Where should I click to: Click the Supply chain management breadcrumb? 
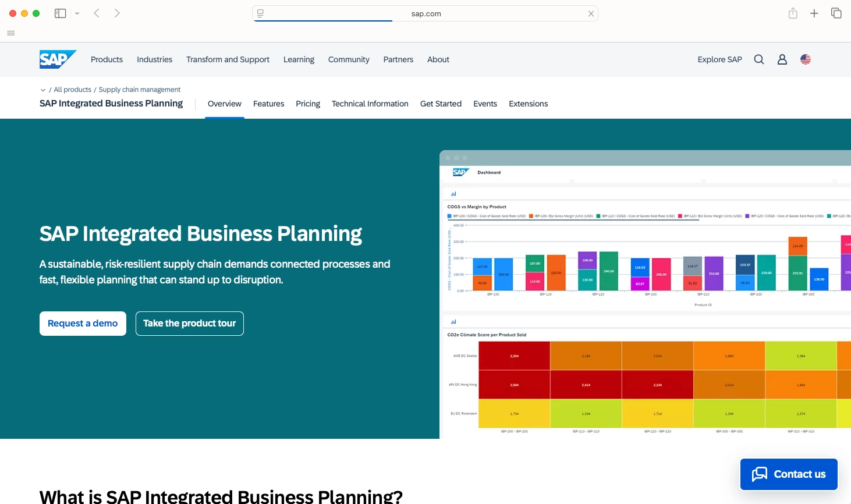pyautogui.click(x=139, y=90)
